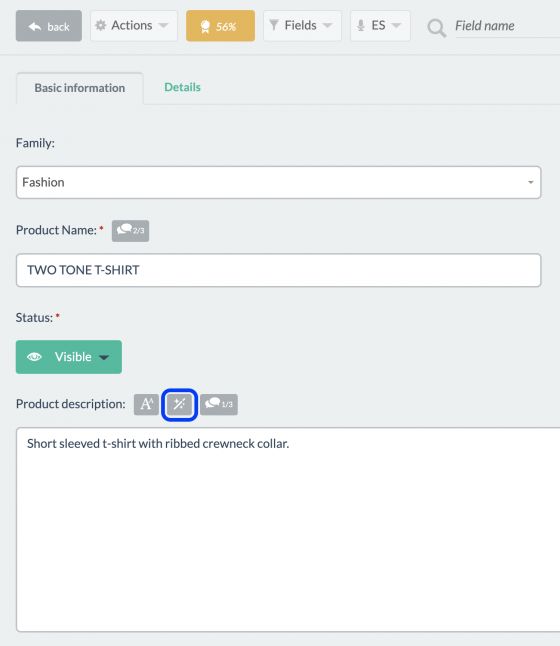Expand the Fields filter dropdown

[x=302, y=26]
